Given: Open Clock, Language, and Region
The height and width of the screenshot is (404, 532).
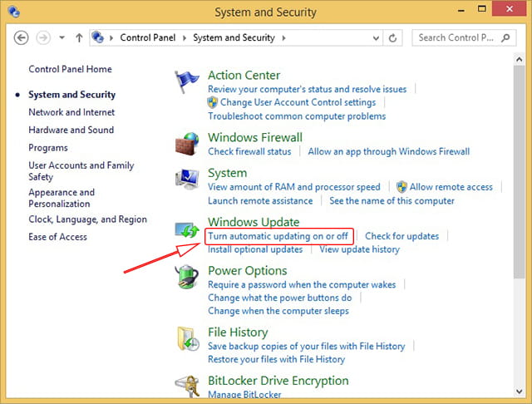Looking at the screenshot, I should click(87, 219).
